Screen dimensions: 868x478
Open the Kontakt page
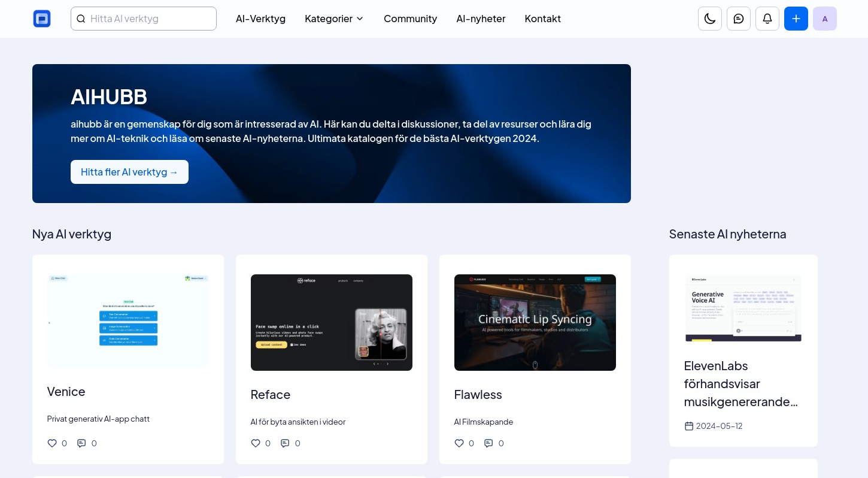coord(542,19)
